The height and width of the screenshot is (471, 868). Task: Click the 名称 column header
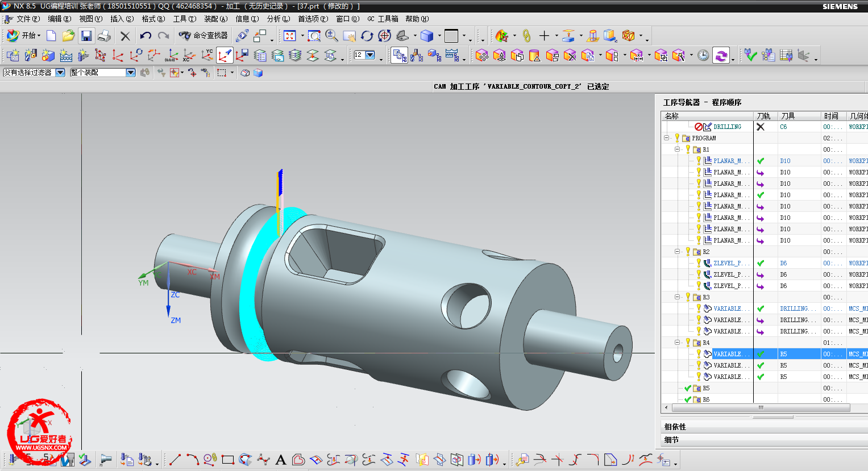(708, 116)
